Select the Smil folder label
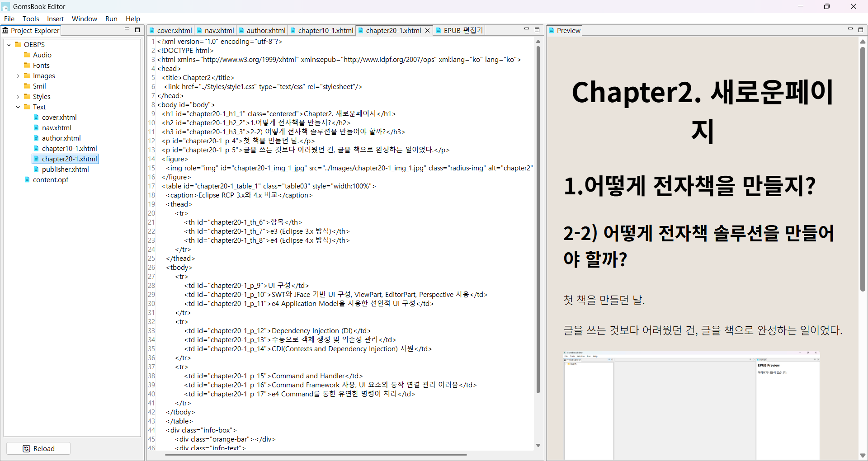The width and height of the screenshot is (868, 461). tap(39, 86)
